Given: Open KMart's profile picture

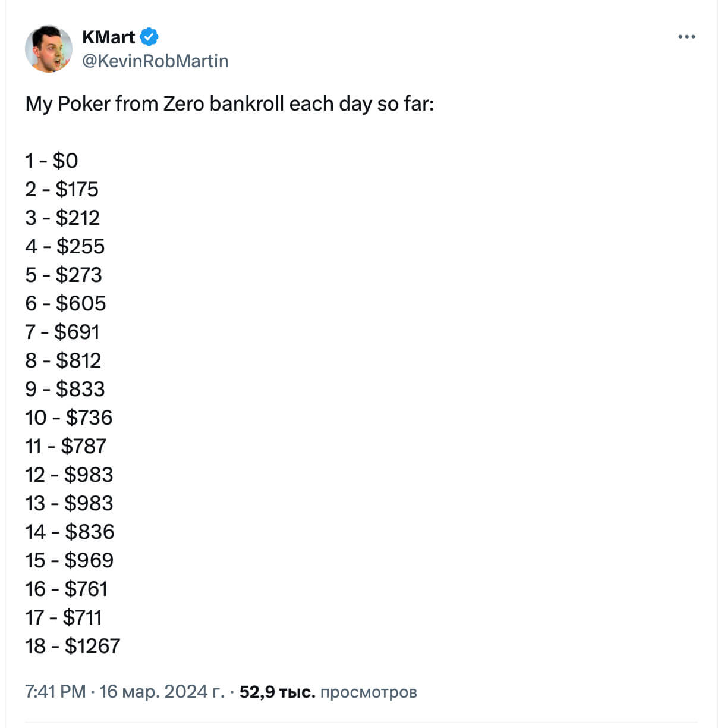Looking at the screenshot, I should coord(49,49).
